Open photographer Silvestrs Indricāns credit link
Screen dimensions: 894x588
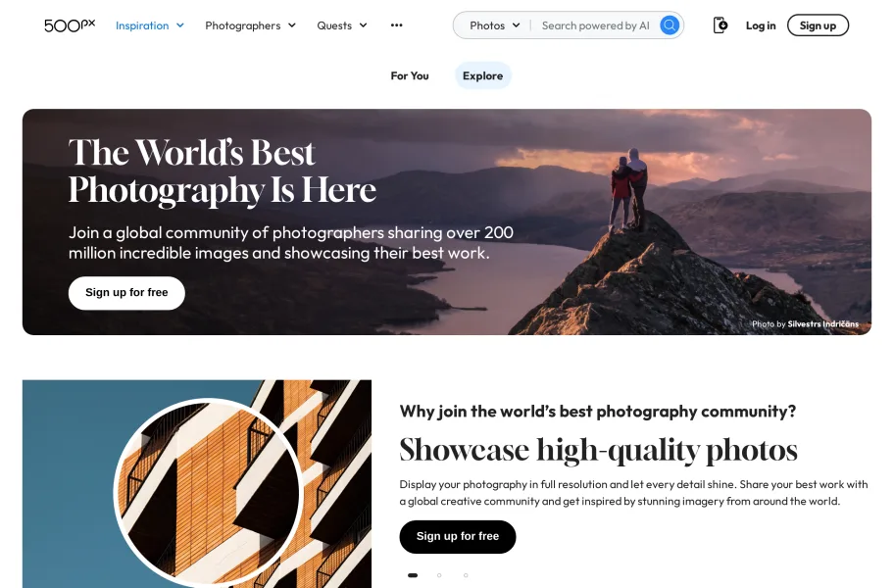(x=822, y=324)
